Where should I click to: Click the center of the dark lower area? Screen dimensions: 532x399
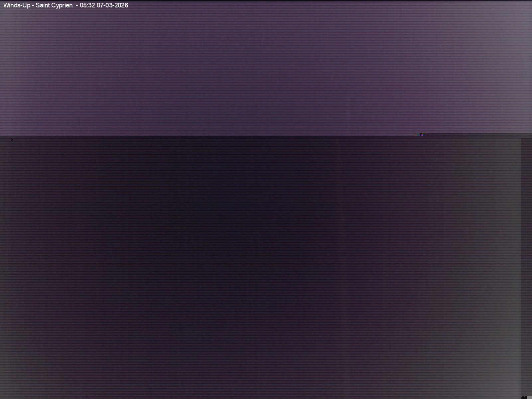tap(266, 266)
